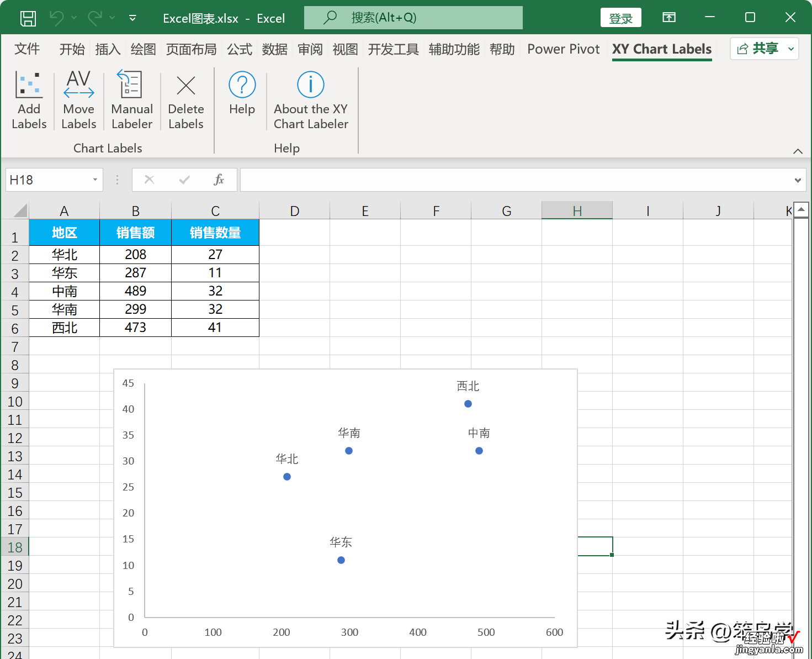Click the 中南 data label in chart
Screen dimensions: 812x659
coord(479,433)
